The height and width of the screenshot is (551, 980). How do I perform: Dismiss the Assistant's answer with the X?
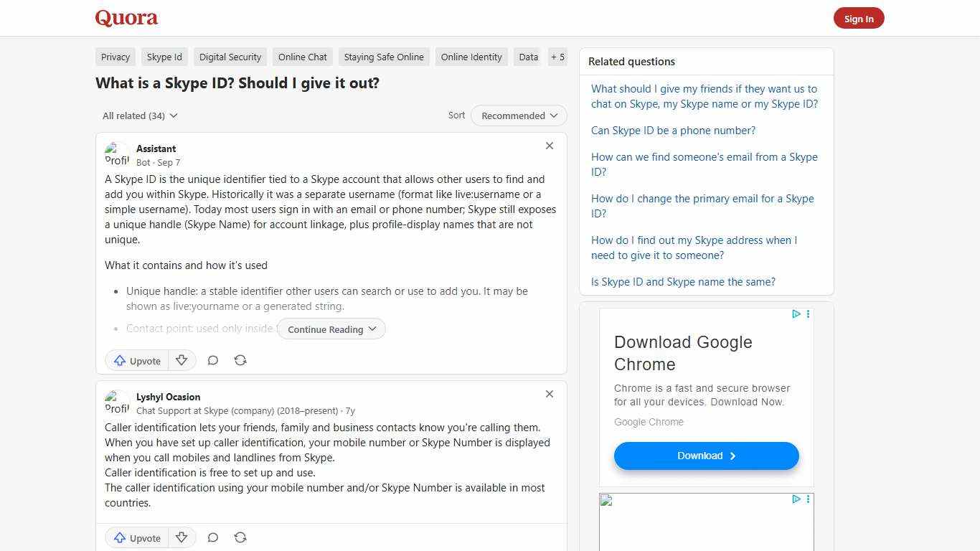pyautogui.click(x=550, y=146)
